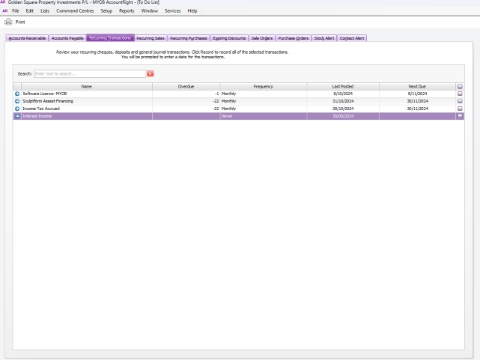Tick checkbox for Sculptform Asset Financing row
The width and height of the screenshot is (480, 360).
click(460, 101)
